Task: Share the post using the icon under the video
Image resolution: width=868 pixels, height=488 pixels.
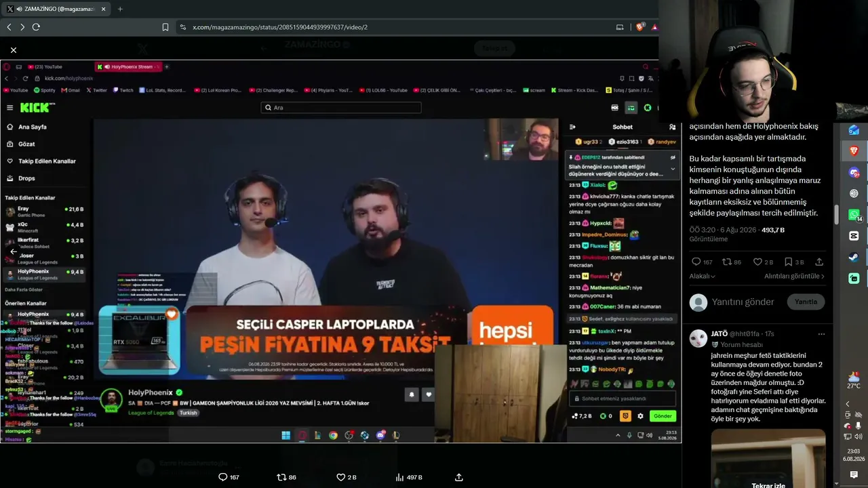Action: point(459,477)
